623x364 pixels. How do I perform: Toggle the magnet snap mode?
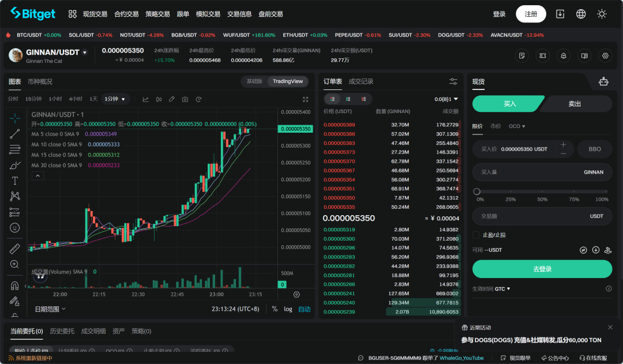click(14, 286)
